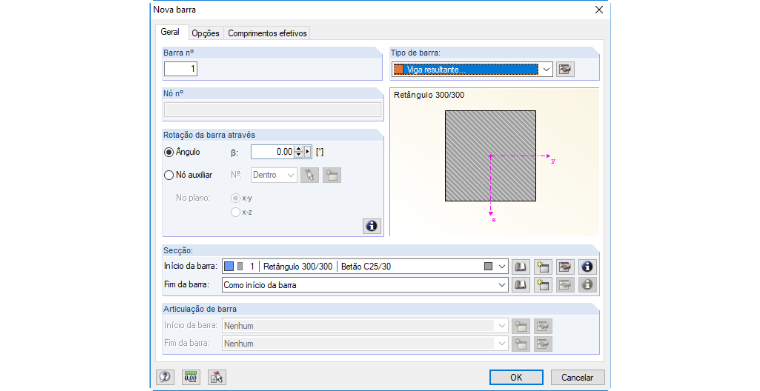This screenshot has width=760, height=391.
Task: Open articulação Início da barra Nenhum dropdown
Action: pos(502,326)
